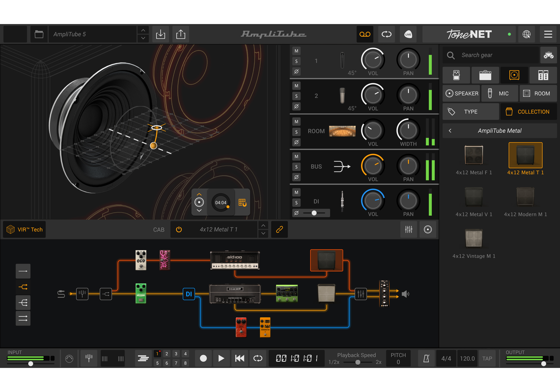Filter gear by TYPE
The height and width of the screenshot is (392, 560).
(471, 112)
